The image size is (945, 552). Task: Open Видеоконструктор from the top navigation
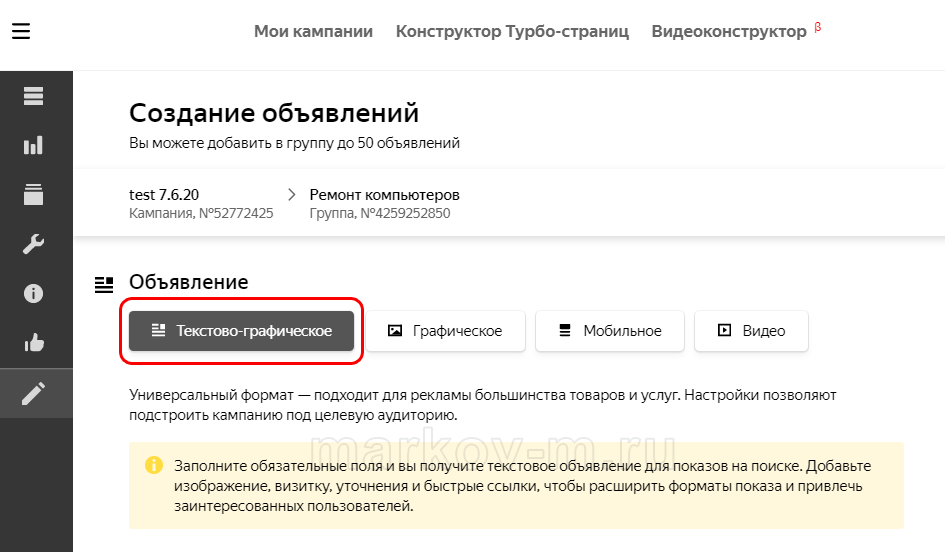pyautogui.click(x=729, y=32)
